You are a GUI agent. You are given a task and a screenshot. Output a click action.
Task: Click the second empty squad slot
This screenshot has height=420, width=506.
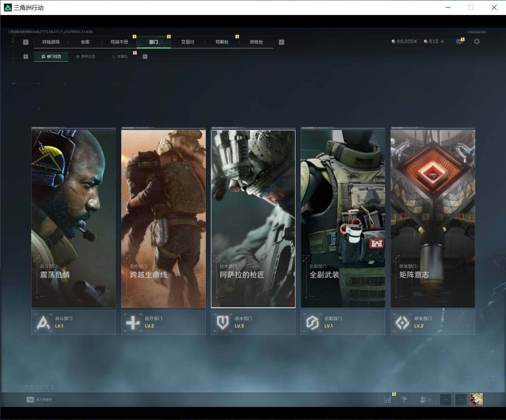pyautogui.click(x=461, y=399)
